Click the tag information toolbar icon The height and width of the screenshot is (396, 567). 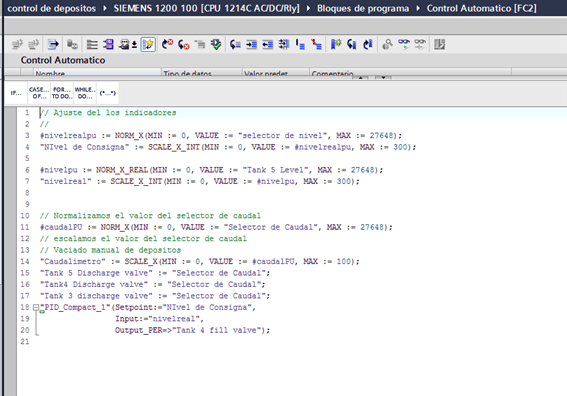coord(125,44)
